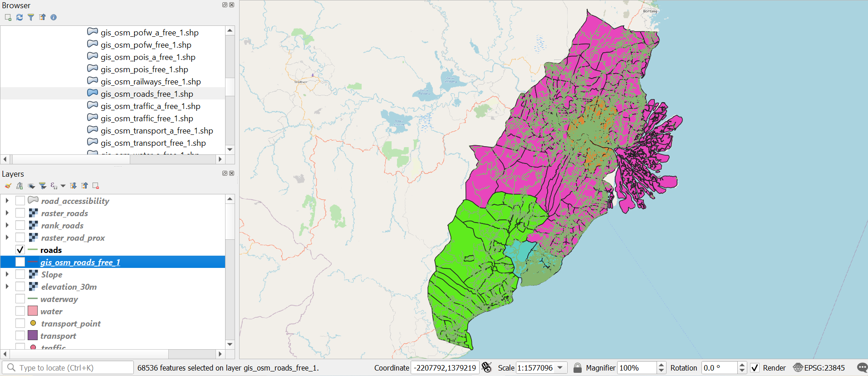Expand the elevation_30m layer legend
The image size is (868, 376).
(7, 287)
